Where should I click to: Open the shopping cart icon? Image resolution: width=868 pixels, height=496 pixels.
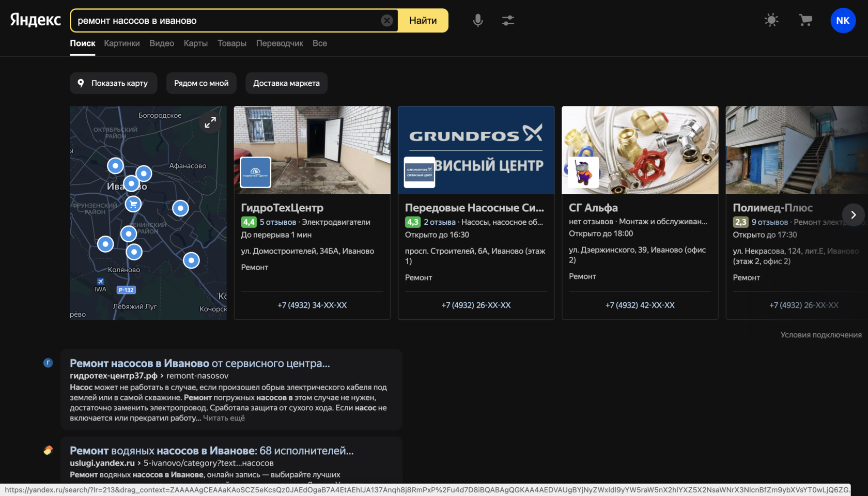805,20
